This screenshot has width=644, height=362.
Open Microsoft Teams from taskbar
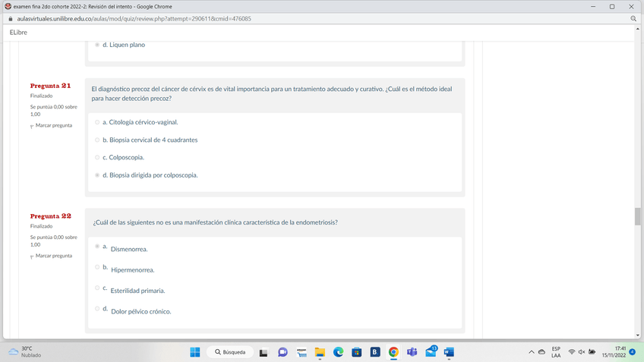tap(412, 352)
